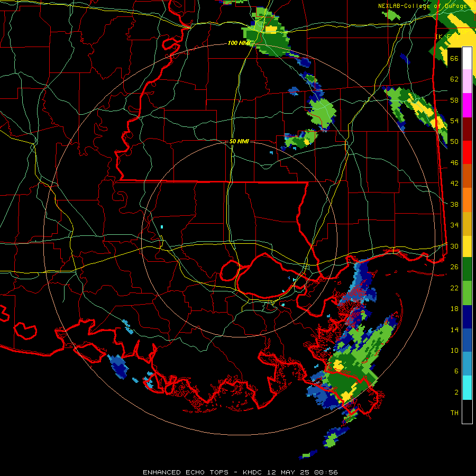Choose the dark green color scale segment
The height and width of the screenshot is (476, 476).
[x=467, y=269]
